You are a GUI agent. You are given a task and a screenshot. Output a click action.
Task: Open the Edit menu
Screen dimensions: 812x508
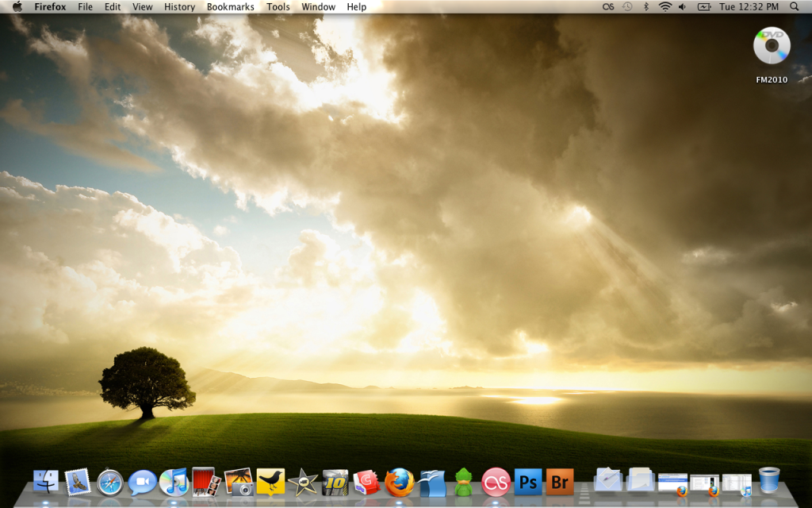click(x=113, y=6)
